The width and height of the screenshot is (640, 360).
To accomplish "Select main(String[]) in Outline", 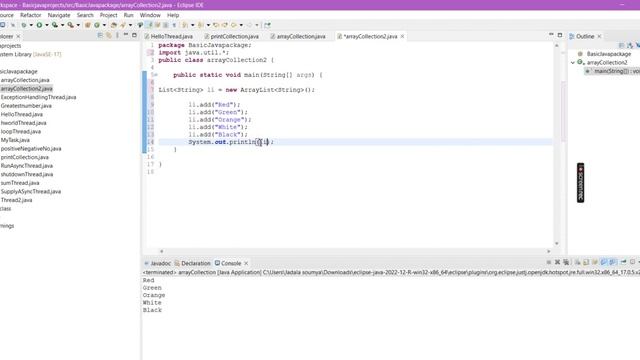I will tap(612, 71).
